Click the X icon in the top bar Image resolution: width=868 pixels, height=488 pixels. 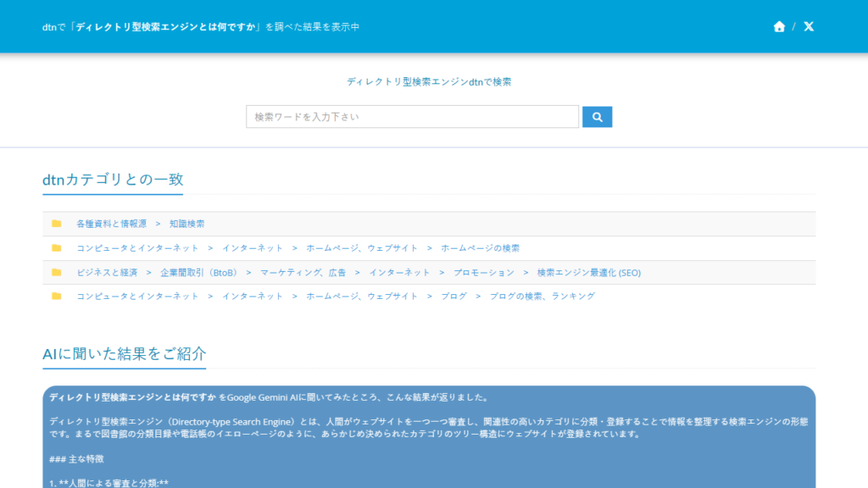coord(808,26)
